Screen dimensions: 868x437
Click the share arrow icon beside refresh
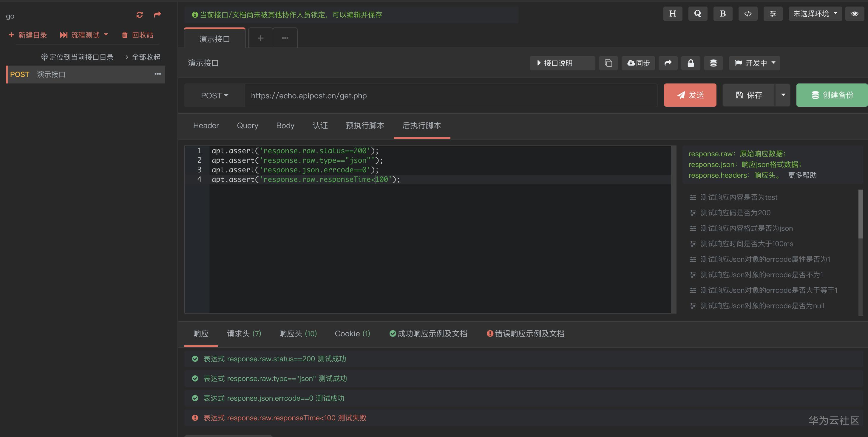157,15
